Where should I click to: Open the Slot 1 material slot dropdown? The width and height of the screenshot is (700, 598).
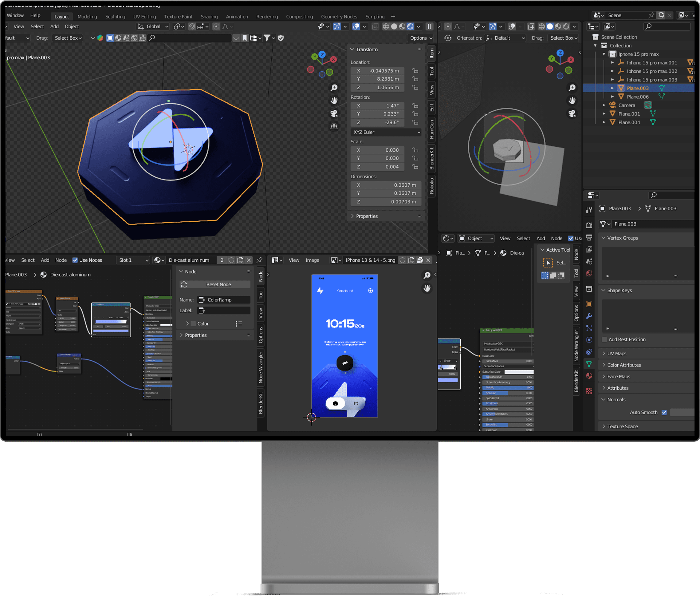click(133, 260)
